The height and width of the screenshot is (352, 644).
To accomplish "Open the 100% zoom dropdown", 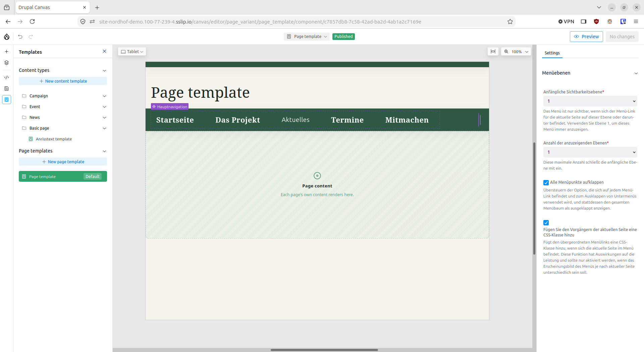I will [x=516, y=52].
